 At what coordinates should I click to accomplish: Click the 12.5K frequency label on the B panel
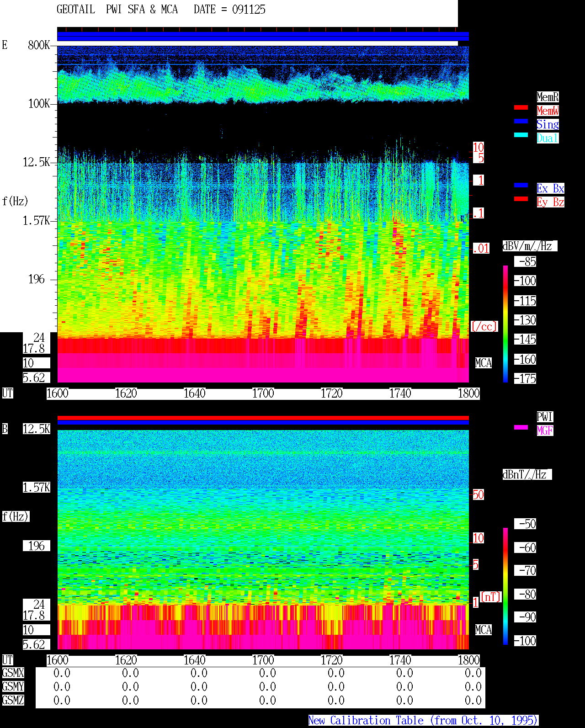(37, 429)
